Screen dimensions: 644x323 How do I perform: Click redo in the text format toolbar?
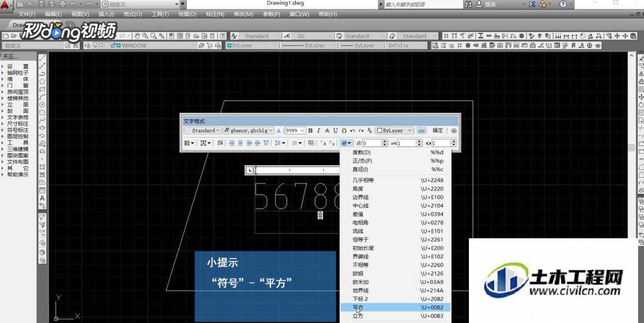pyautogui.click(x=361, y=131)
